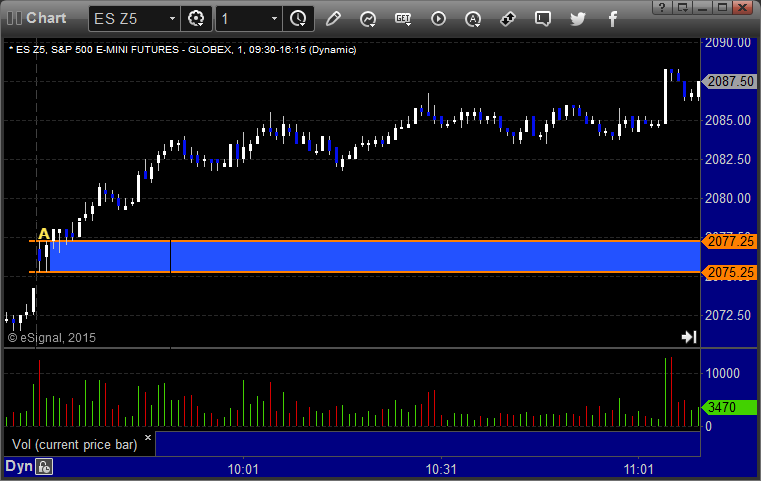Click the Chart title grip handle
Image resolution: width=761 pixels, height=481 pixels.
pyautogui.click(x=15, y=18)
